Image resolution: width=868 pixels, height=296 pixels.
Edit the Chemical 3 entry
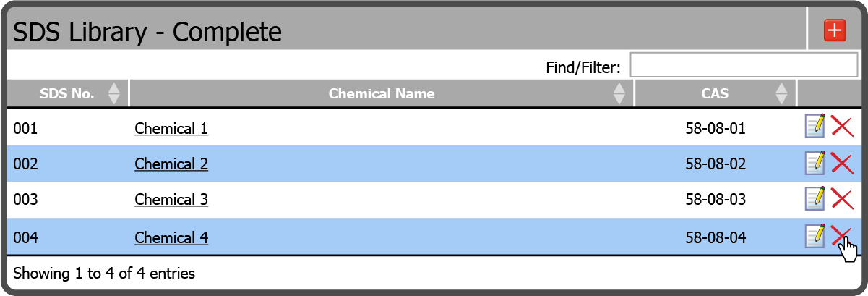815,198
